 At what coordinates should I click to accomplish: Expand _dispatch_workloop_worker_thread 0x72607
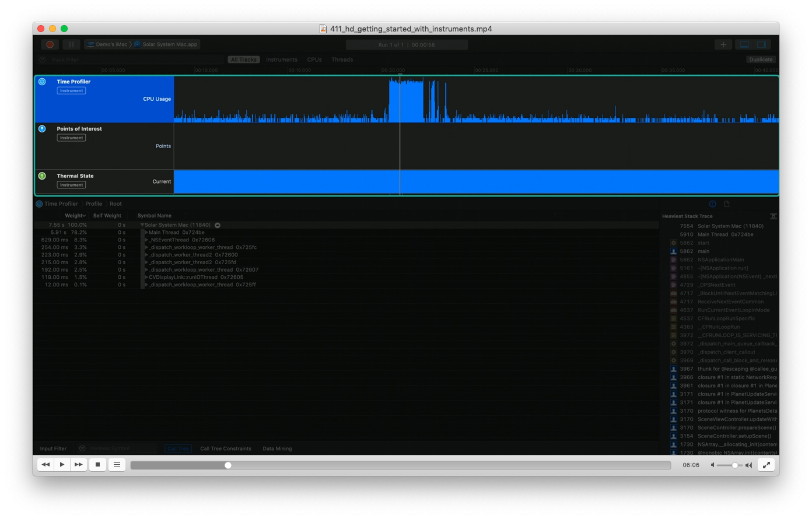pos(146,270)
